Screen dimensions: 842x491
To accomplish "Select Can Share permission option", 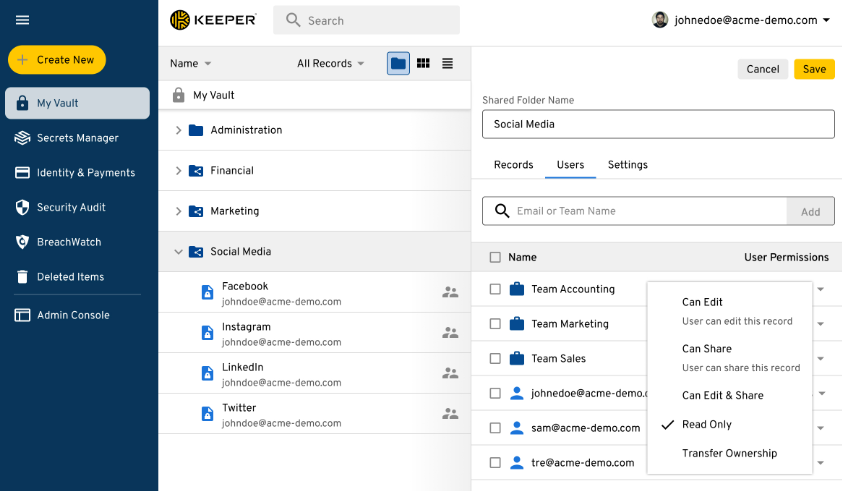I will click(729, 358).
